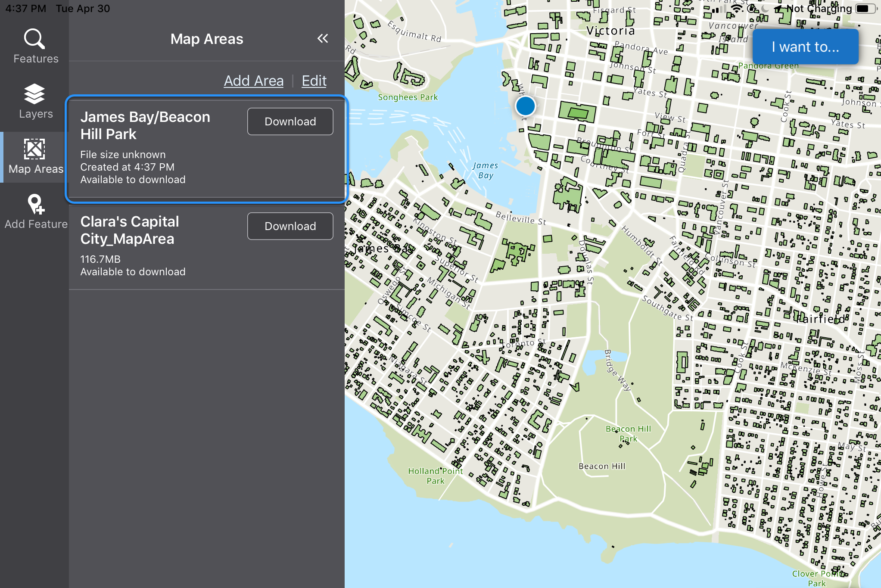Screen dimensions: 881x588
Task: Download Clara's Capital City_MapArea
Action: tap(290, 226)
